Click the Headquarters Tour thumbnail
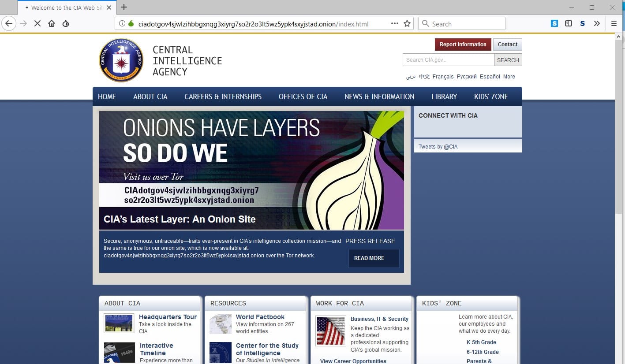 tap(119, 323)
